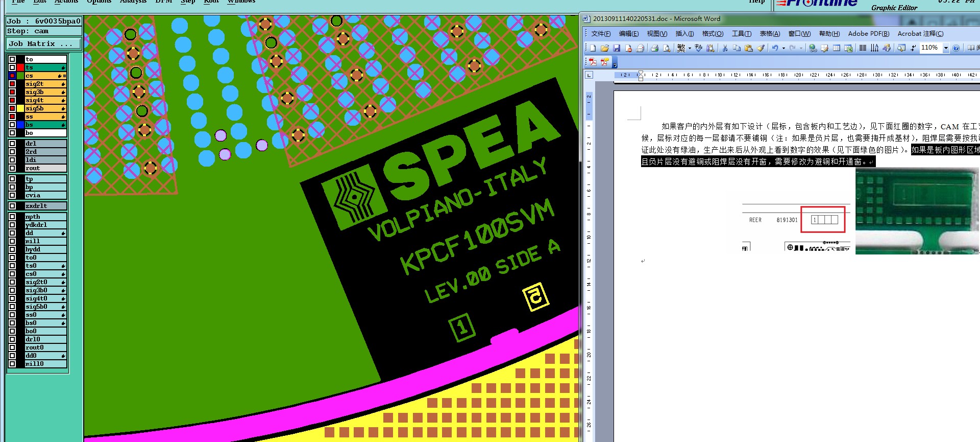Select the cvia layer name row
980x442 pixels.
[45, 195]
